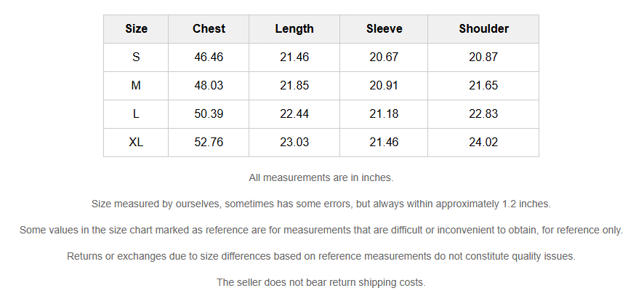Click the returns or exchanges policy line
This screenshot has width=644, height=304.
click(x=321, y=256)
